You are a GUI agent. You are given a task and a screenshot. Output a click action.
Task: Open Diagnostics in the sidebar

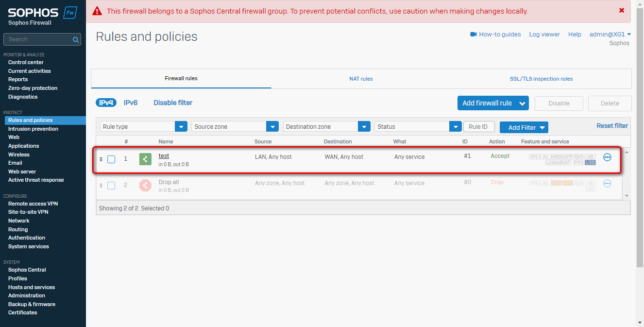click(23, 97)
